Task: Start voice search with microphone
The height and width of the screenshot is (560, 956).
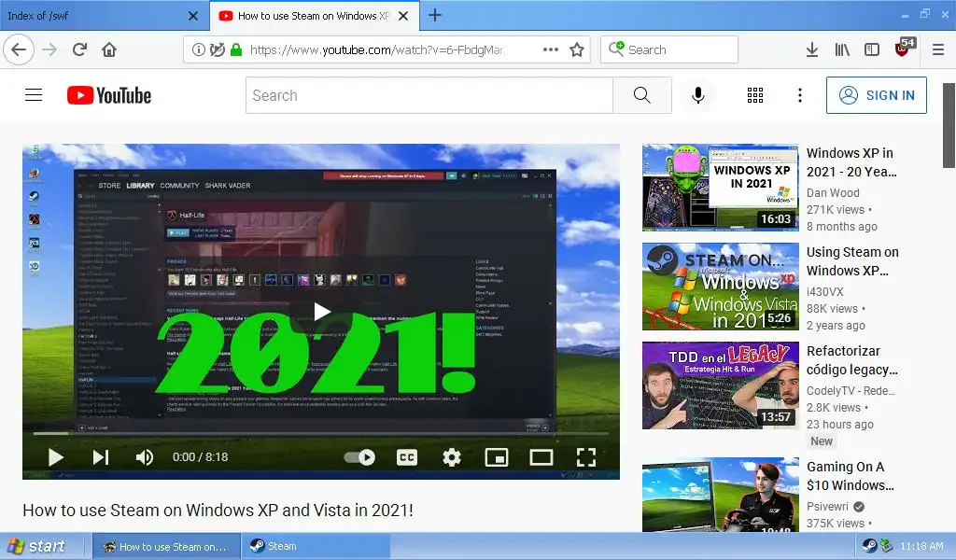Action: [x=698, y=95]
